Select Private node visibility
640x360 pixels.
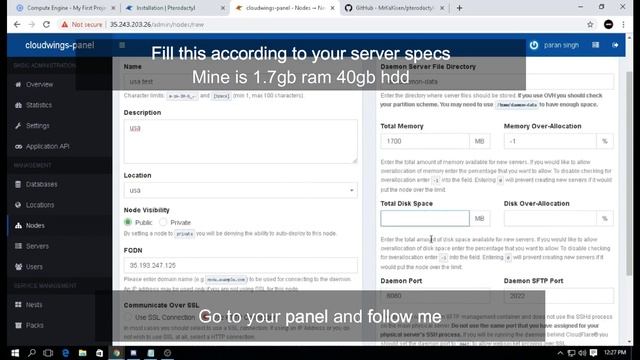tap(163, 222)
